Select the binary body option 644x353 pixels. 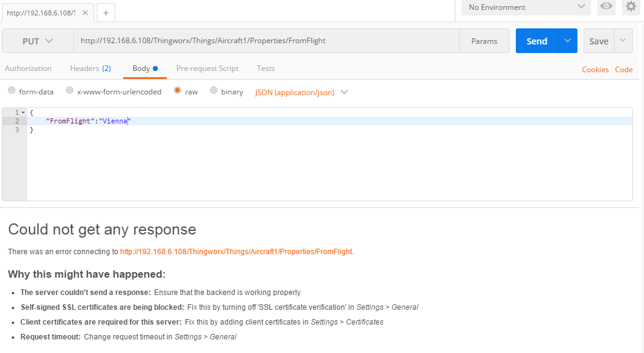pos(214,91)
